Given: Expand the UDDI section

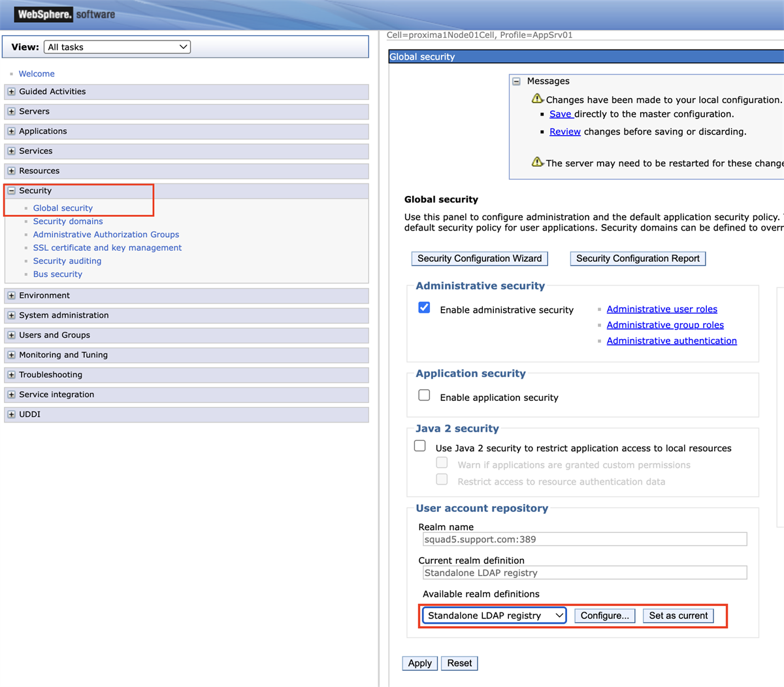Looking at the screenshot, I should 11,414.
